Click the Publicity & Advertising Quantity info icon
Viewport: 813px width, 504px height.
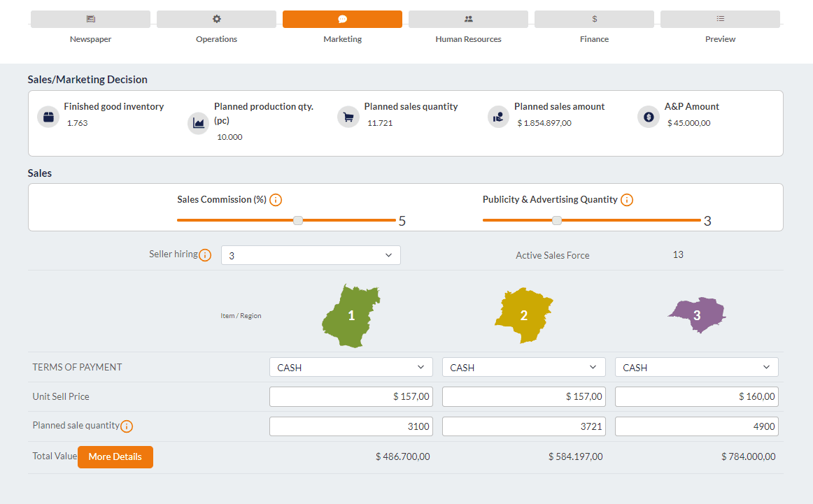(x=627, y=200)
